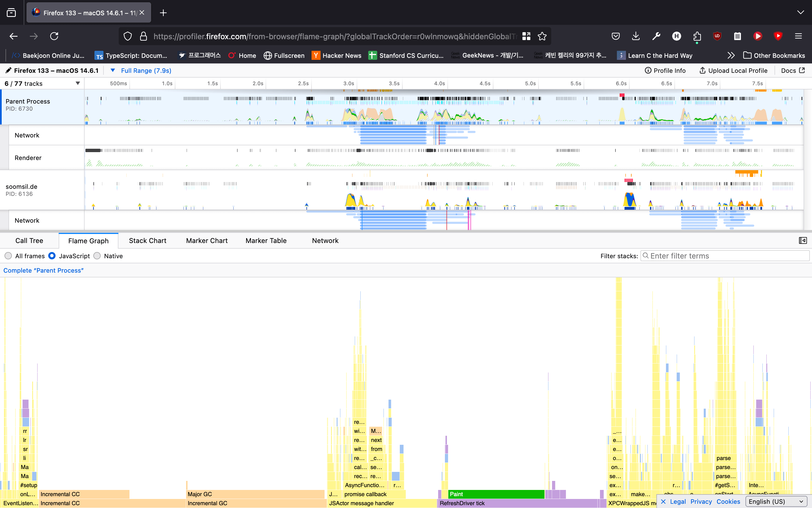Viewport: 812px width, 508px height.
Task: Go back to previous page
Action: pos(14,36)
